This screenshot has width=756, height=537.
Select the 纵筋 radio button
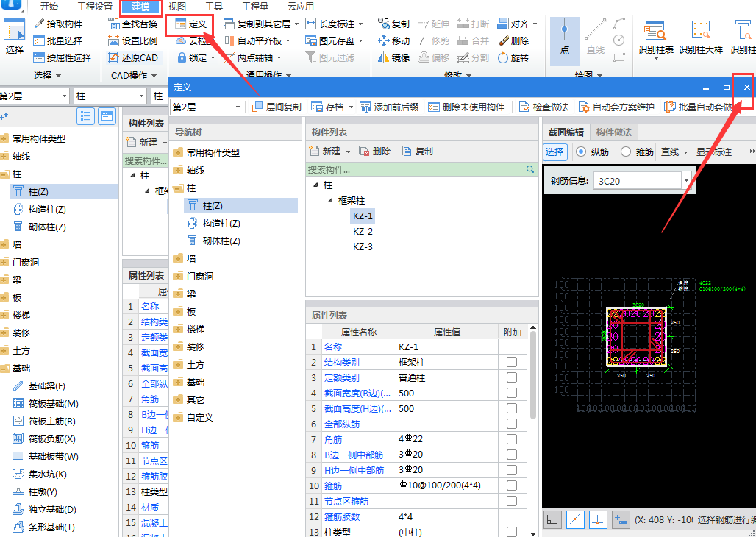[x=581, y=152]
